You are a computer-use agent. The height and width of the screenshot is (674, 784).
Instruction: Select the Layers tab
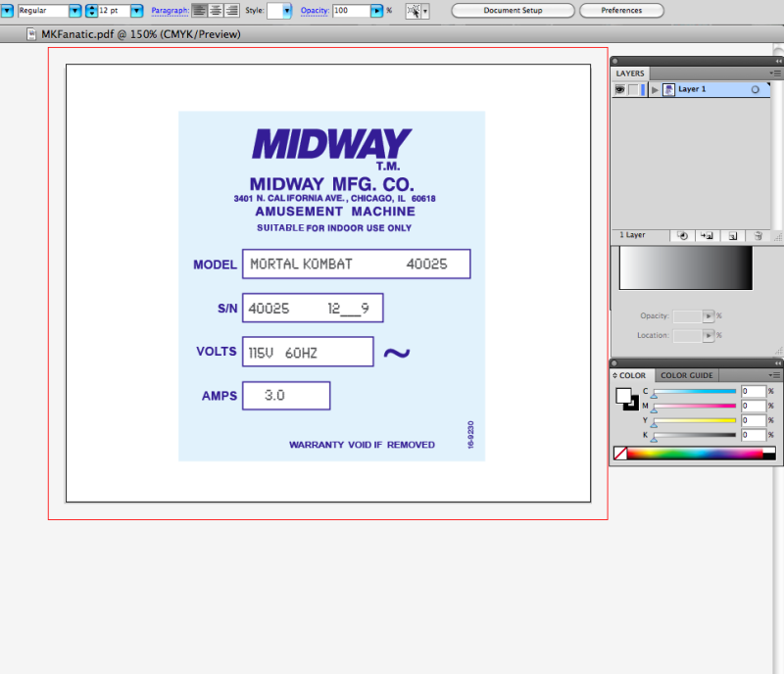pyautogui.click(x=630, y=73)
